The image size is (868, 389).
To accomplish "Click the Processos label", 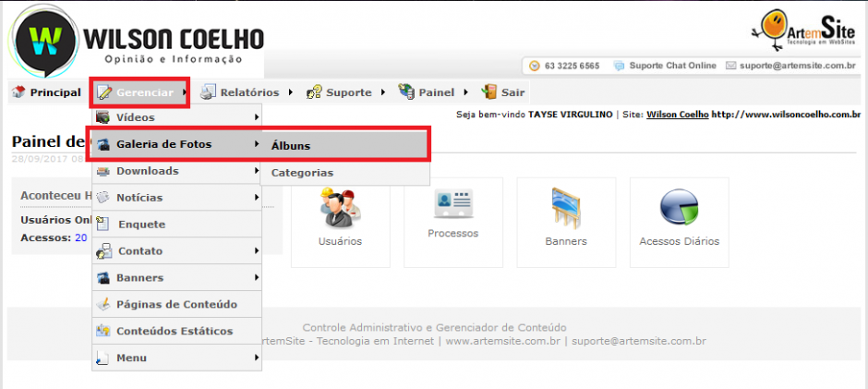I will [x=452, y=233].
